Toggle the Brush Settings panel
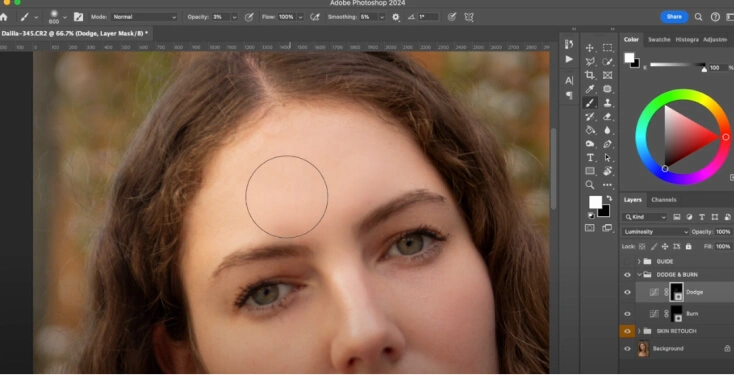This screenshot has width=734, height=375. click(x=78, y=17)
